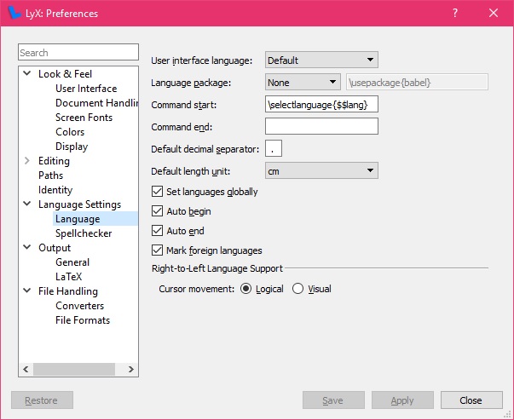
Task: Click the \usepackage{babel} text field
Action: tap(417, 82)
